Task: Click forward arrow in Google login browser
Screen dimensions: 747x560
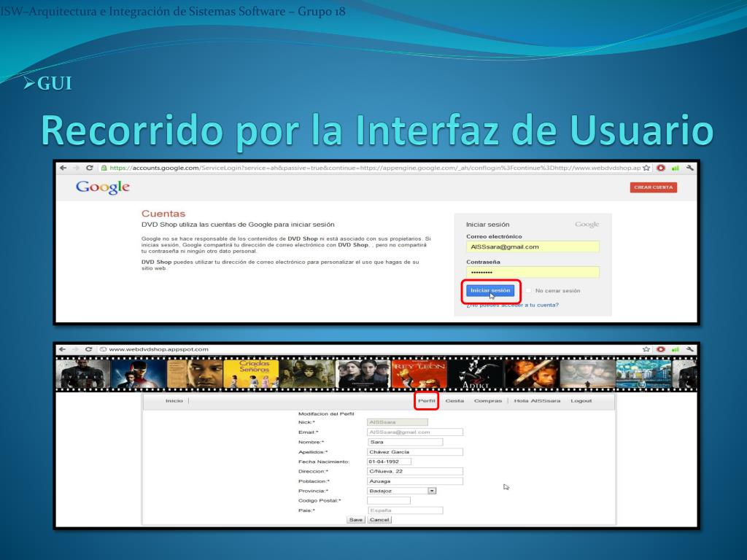Action: pos(76,168)
